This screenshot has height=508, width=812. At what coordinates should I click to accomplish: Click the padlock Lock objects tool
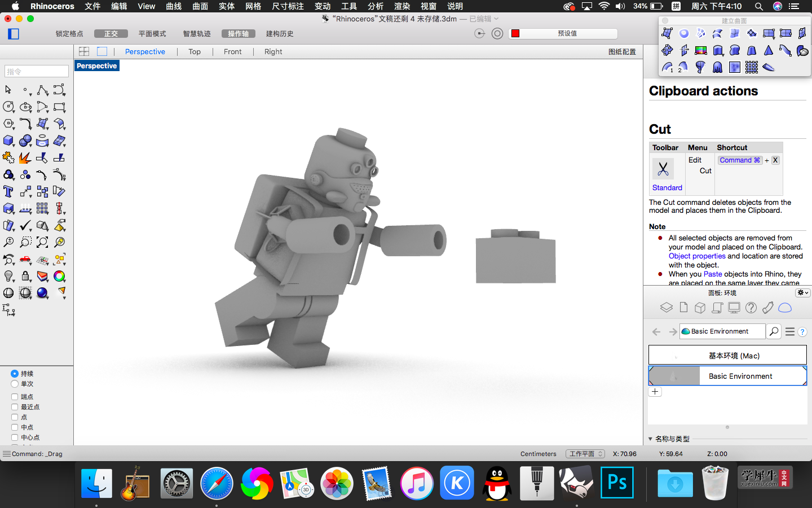pyautogui.click(x=25, y=276)
